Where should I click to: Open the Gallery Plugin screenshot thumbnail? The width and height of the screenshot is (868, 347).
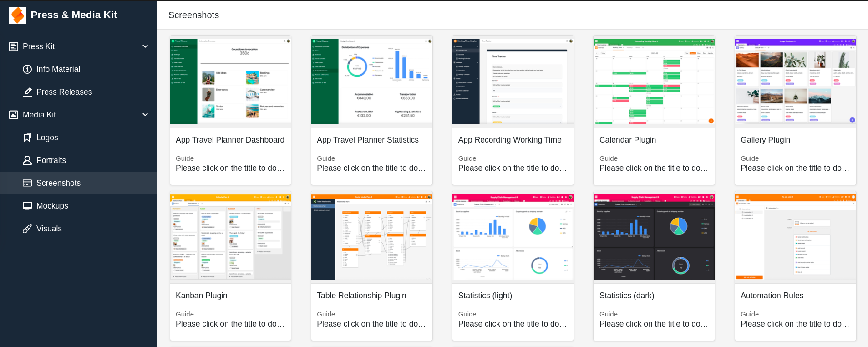click(x=795, y=82)
